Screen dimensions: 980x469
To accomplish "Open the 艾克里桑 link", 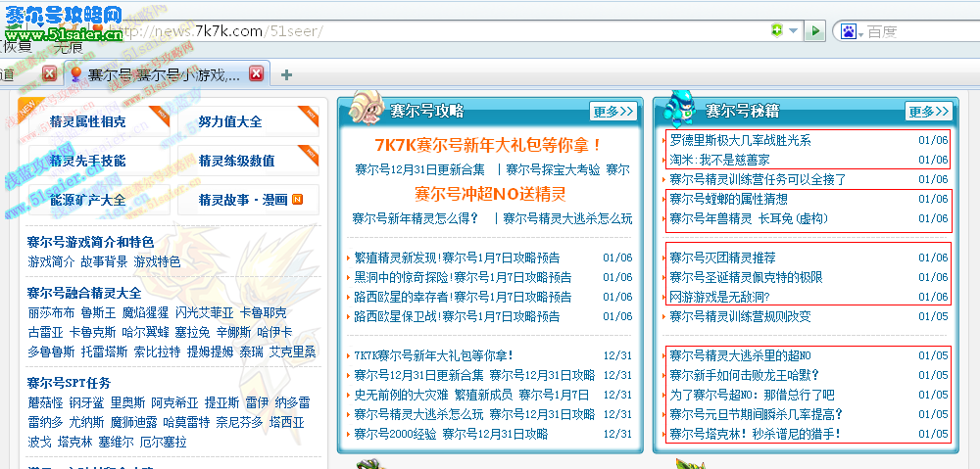I will pyautogui.click(x=292, y=352).
